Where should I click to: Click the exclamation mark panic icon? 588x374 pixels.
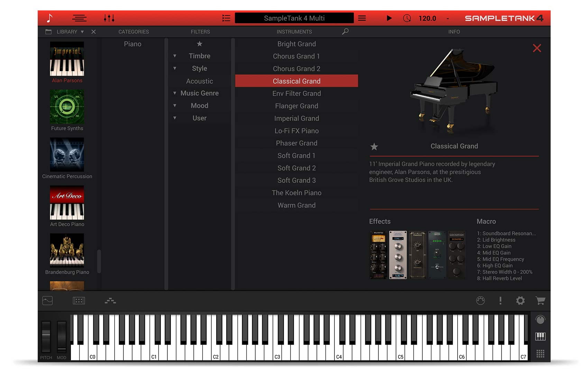(x=500, y=301)
